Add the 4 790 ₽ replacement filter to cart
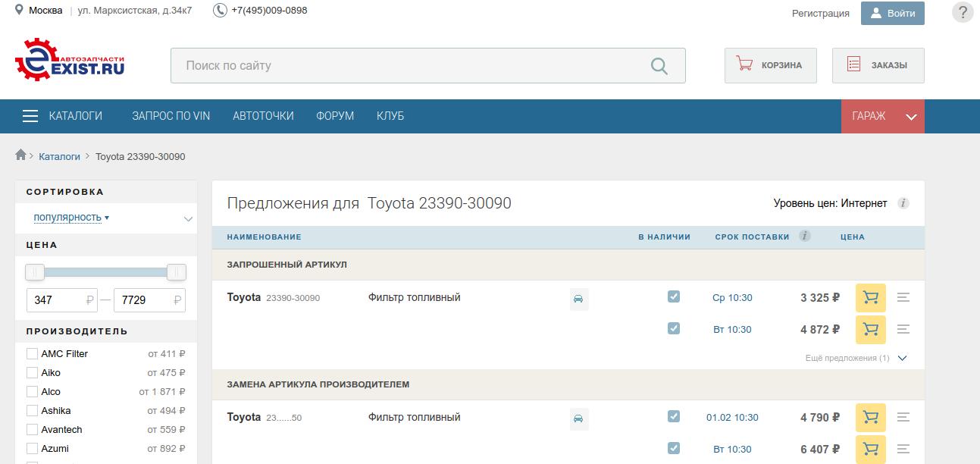Image resolution: width=980 pixels, height=464 pixels. coord(870,418)
